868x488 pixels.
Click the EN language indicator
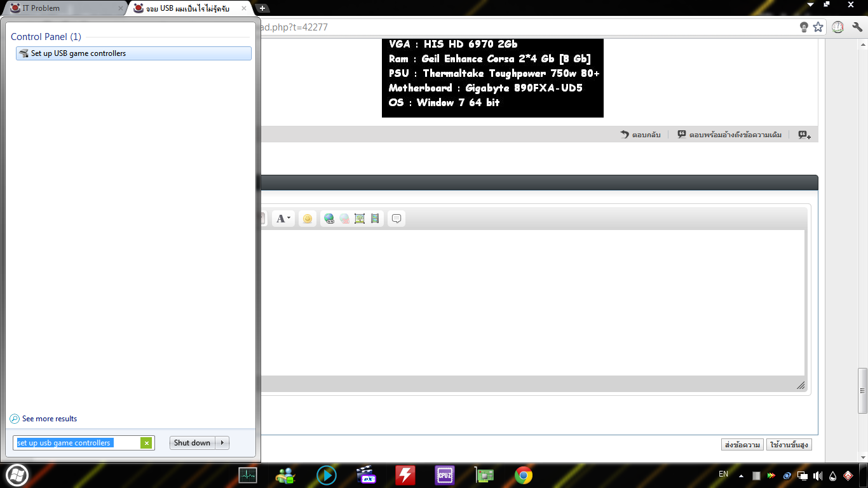click(723, 474)
